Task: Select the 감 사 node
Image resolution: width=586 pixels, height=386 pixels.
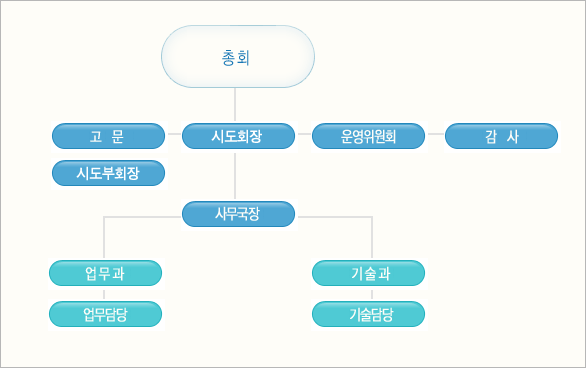Action: coord(502,136)
